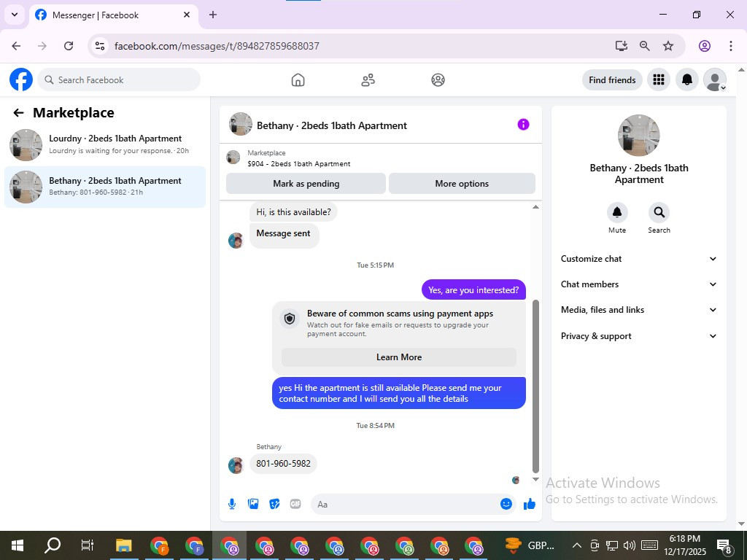Click the chat scroll up arrow
Screen dimensions: 747x560
(535, 206)
